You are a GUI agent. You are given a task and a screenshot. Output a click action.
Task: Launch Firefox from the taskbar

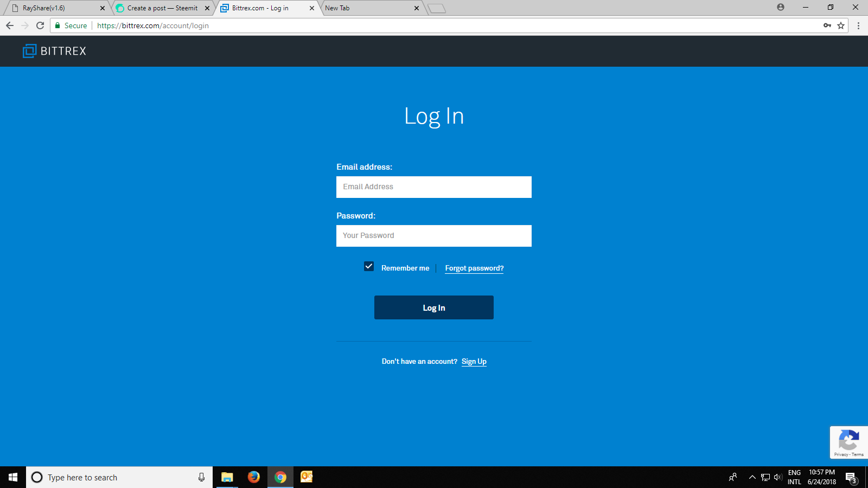point(253,477)
